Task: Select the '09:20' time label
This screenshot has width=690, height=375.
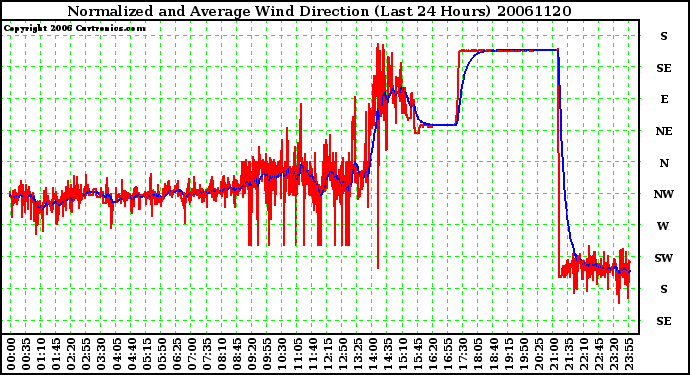Action: (252, 354)
